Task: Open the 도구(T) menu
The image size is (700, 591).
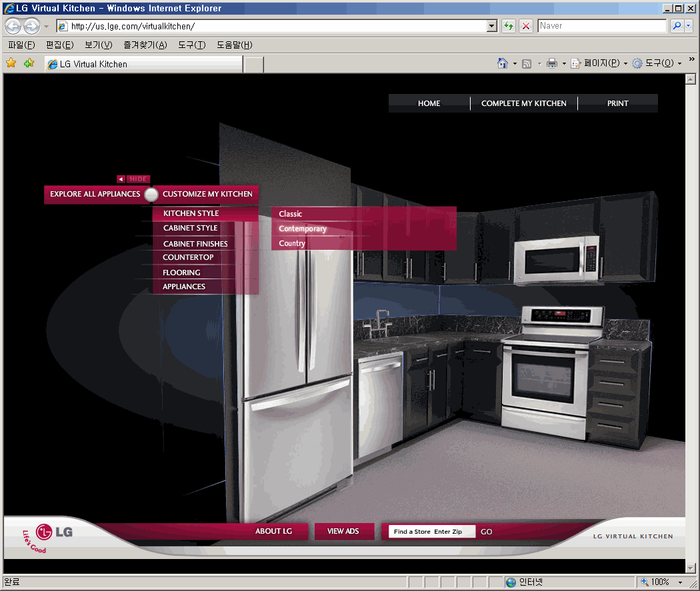Action: (x=192, y=45)
